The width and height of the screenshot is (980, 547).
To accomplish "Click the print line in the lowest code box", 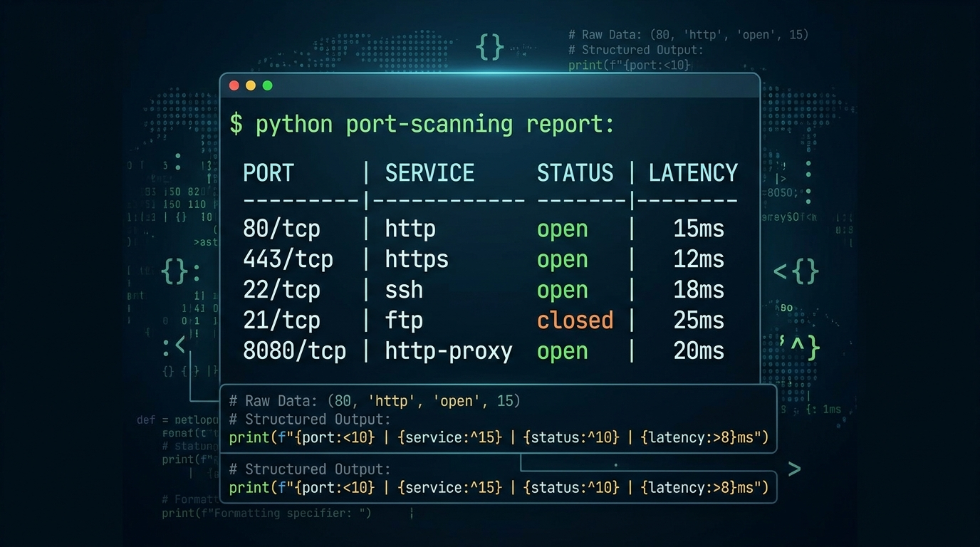I will (499, 487).
